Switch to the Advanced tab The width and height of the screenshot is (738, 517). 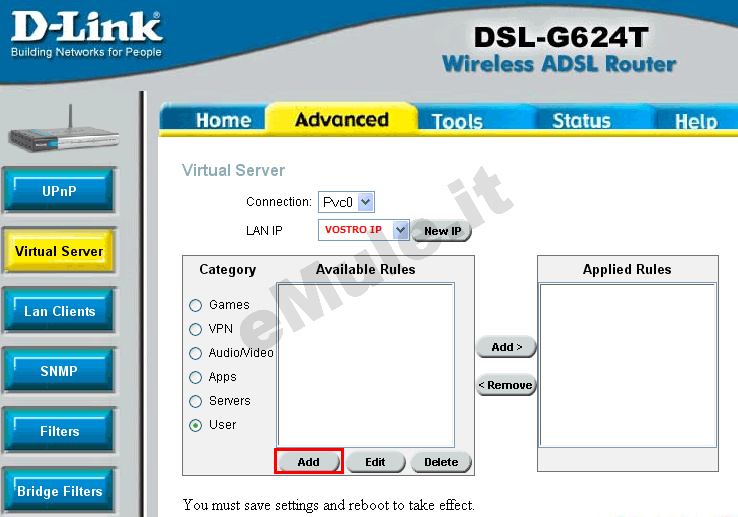point(342,119)
